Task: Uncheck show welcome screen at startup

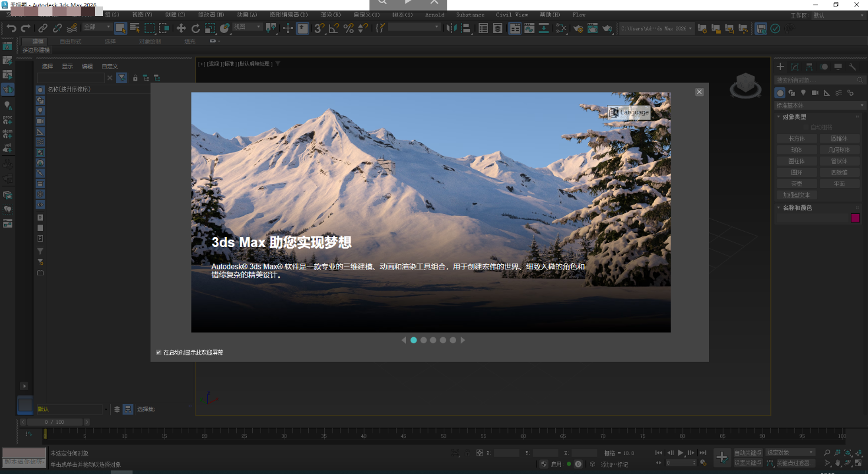Action: (159, 353)
